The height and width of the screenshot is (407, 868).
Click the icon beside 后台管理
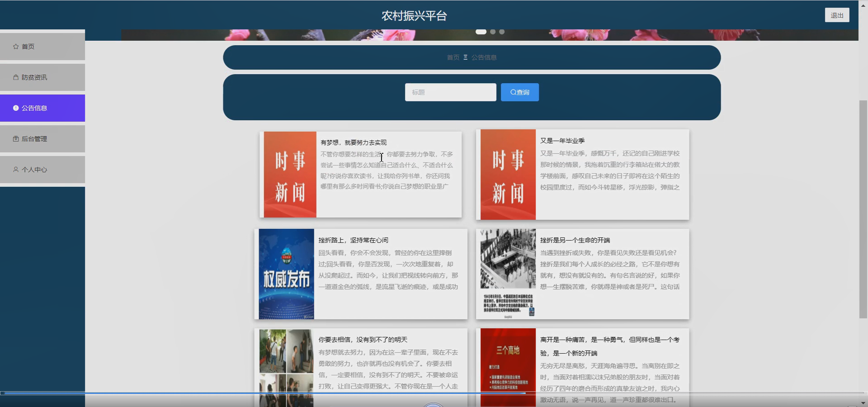[16, 139]
